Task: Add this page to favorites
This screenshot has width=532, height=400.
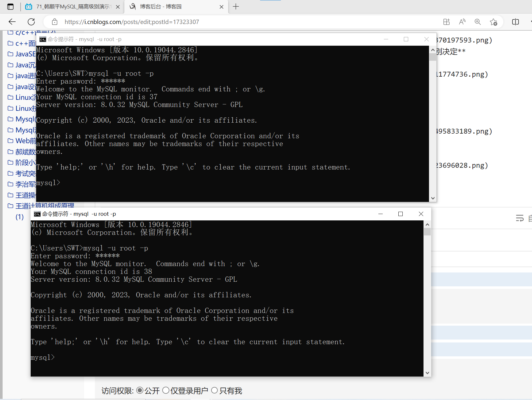Action: point(494,22)
